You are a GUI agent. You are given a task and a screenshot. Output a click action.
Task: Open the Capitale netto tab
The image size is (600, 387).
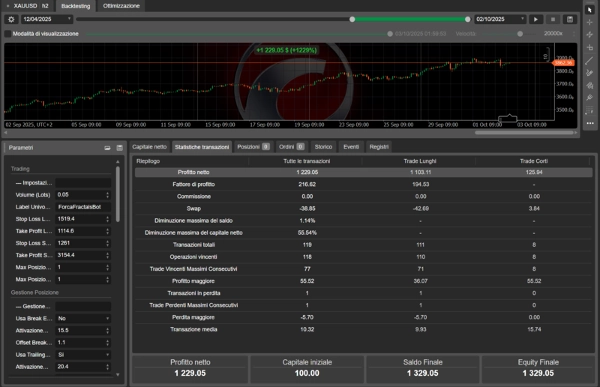150,147
